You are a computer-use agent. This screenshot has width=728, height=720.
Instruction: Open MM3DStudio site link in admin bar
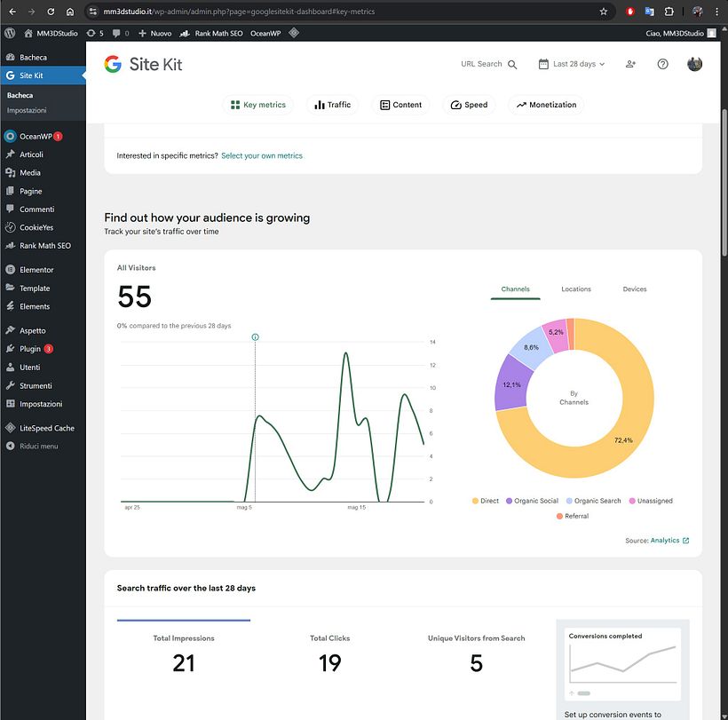click(x=51, y=33)
